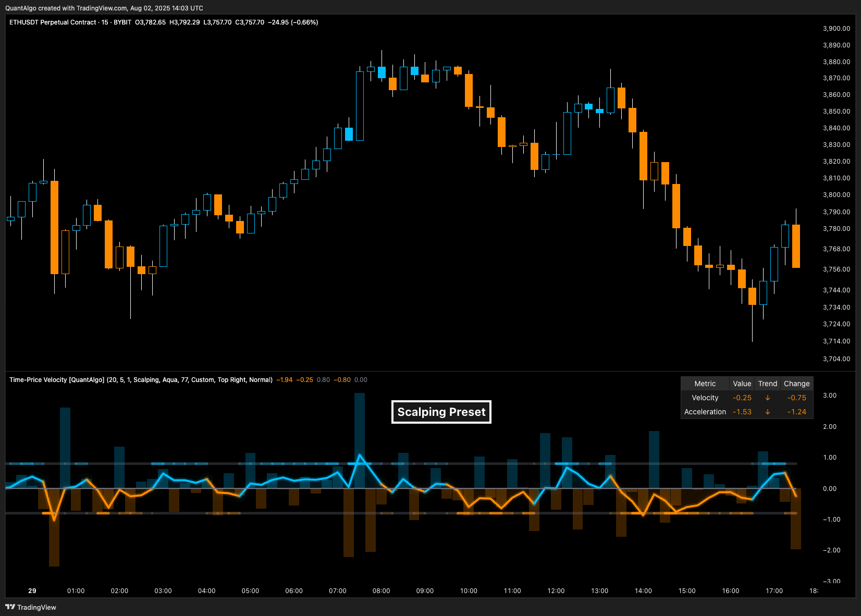Screen dimensions: 861x616
Task: Click the Velocity trend down arrow
Action: coord(768,398)
